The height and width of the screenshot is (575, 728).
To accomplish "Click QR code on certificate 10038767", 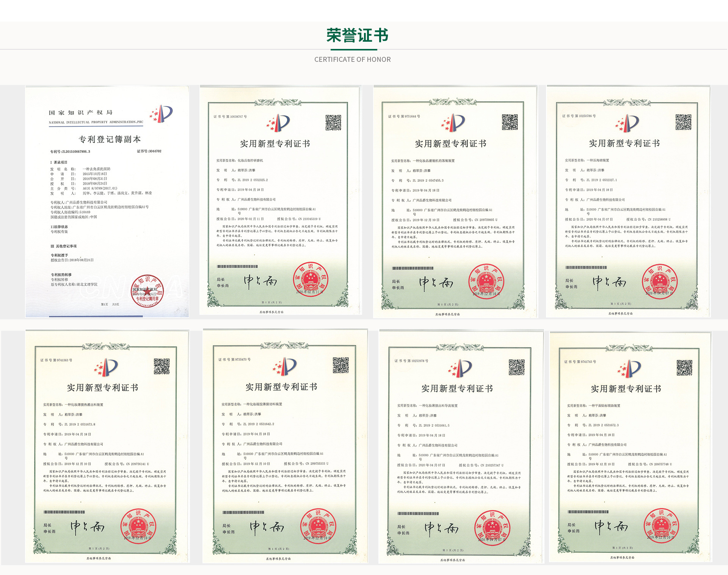I will [x=333, y=123].
